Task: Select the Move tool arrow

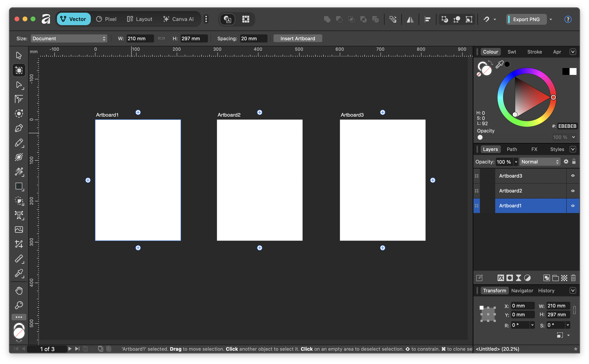Action: [x=19, y=55]
